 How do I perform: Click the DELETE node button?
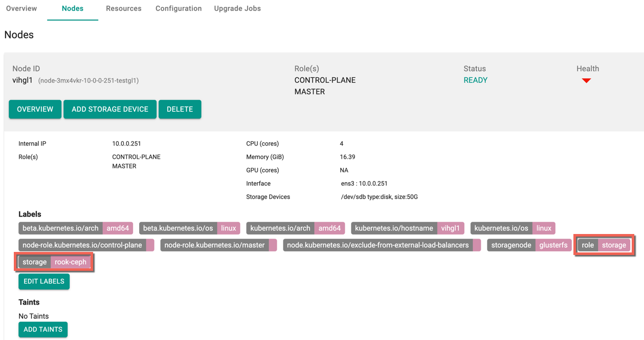(x=180, y=110)
